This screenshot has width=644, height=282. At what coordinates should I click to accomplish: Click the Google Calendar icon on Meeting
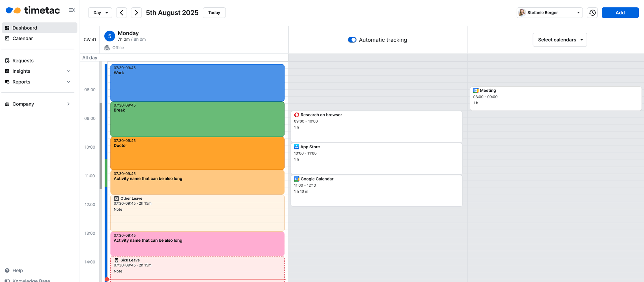point(476,91)
